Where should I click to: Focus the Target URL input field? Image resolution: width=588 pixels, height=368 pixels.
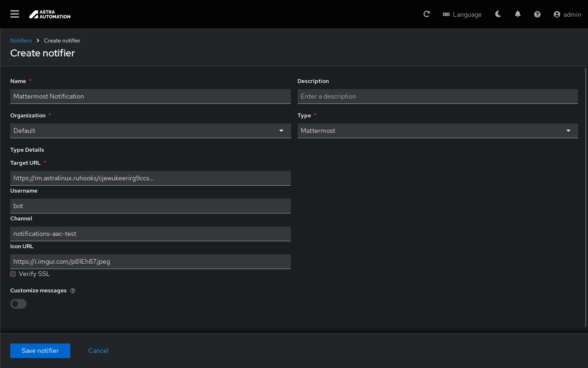click(150, 178)
